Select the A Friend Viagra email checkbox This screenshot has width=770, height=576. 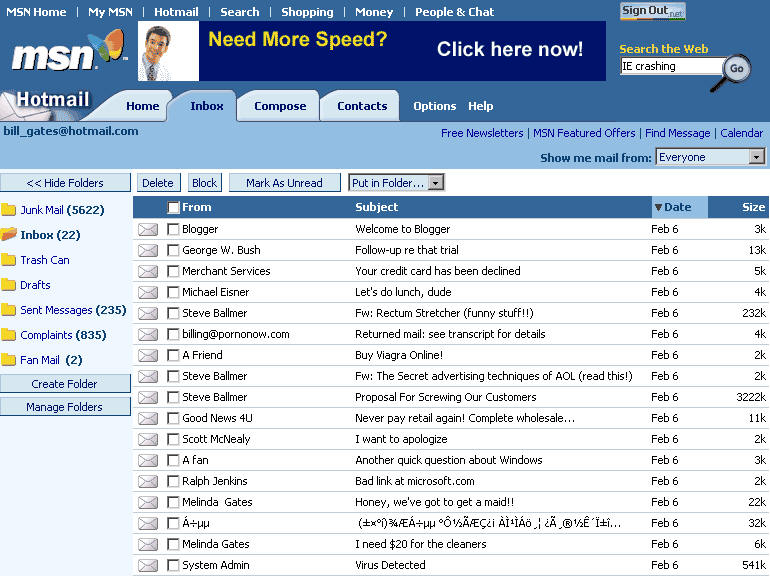pyautogui.click(x=173, y=356)
